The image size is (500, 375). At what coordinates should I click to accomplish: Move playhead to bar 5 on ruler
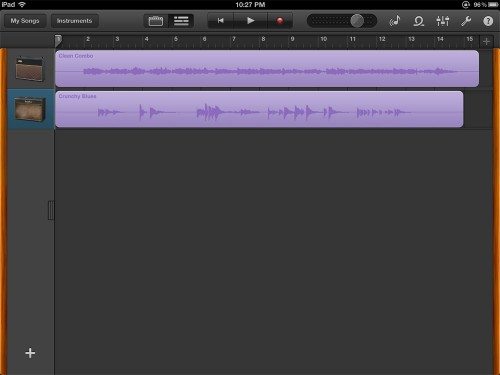176,39
